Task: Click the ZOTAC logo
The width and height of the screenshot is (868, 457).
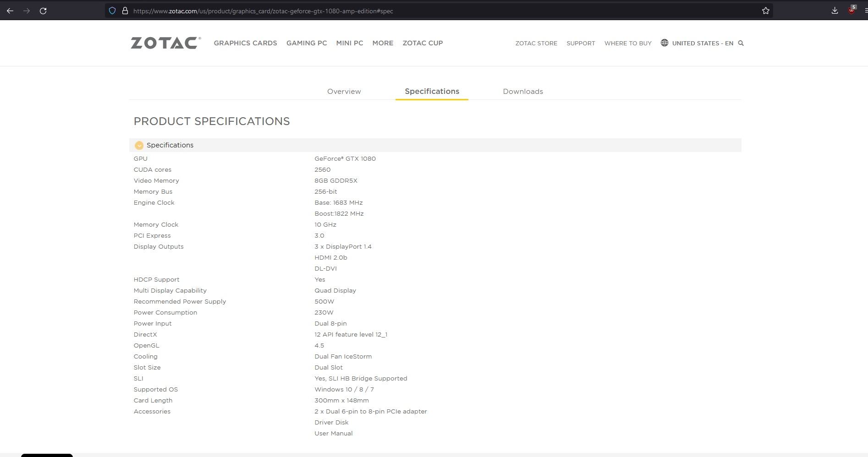Action: tap(165, 43)
